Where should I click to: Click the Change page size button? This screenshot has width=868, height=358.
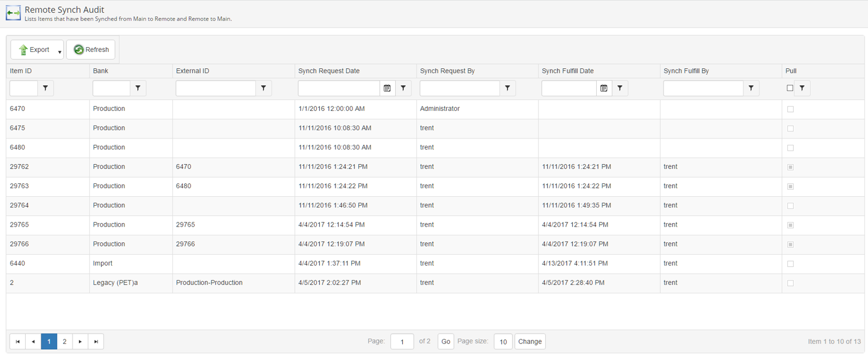530,342
